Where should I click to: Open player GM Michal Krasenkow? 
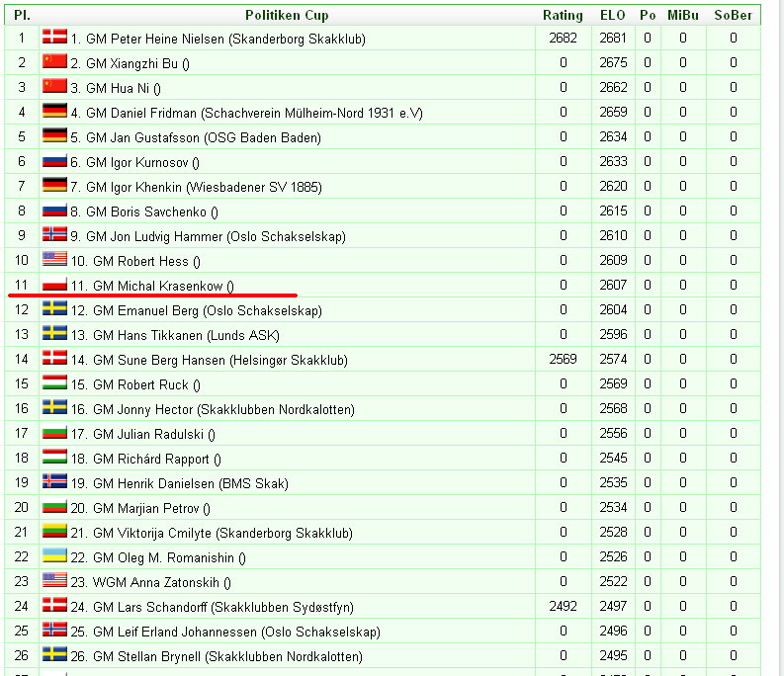[x=162, y=286]
